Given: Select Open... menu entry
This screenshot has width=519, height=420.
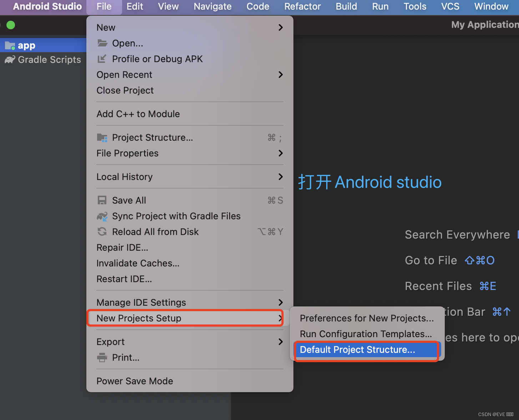Looking at the screenshot, I should (190, 43).
